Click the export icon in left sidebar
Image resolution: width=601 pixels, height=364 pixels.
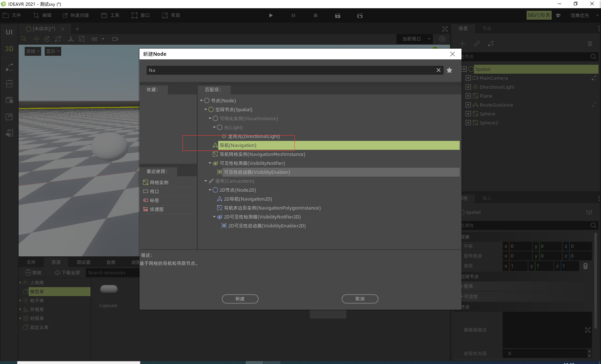(9, 117)
